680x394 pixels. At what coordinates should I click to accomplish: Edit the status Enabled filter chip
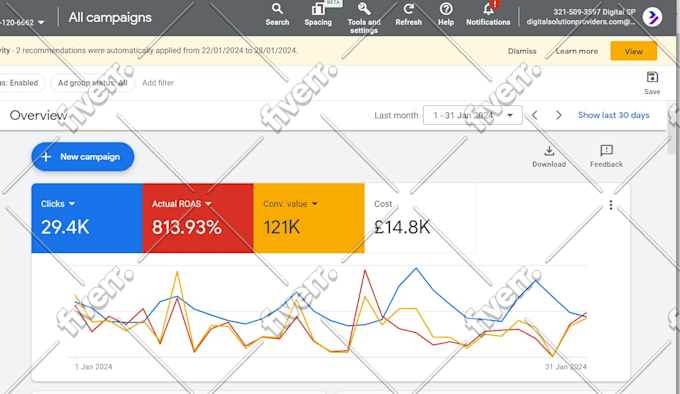tap(22, 83)
